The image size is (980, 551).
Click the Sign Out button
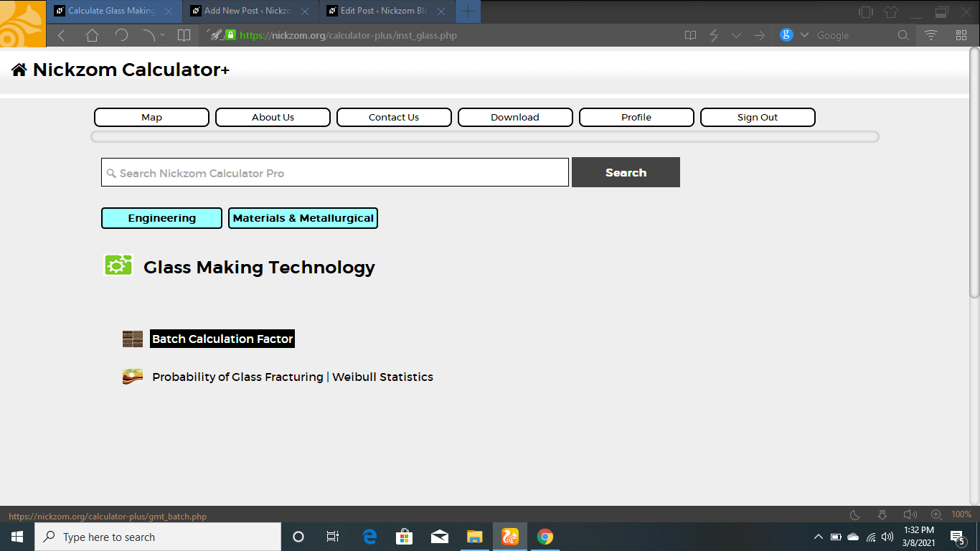758,117
